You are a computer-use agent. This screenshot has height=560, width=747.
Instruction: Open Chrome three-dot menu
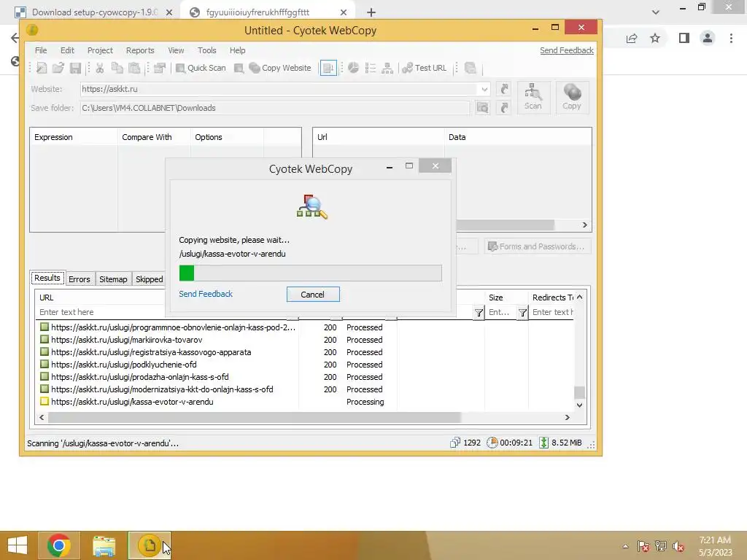point(731,38)
